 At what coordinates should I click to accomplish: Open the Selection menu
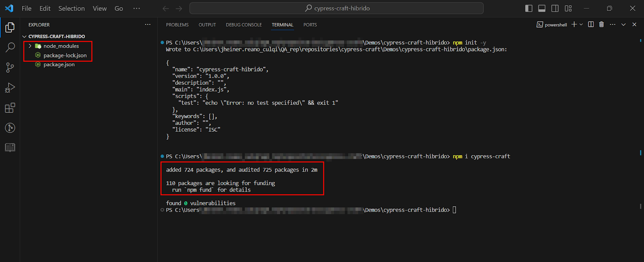point(72,8)
